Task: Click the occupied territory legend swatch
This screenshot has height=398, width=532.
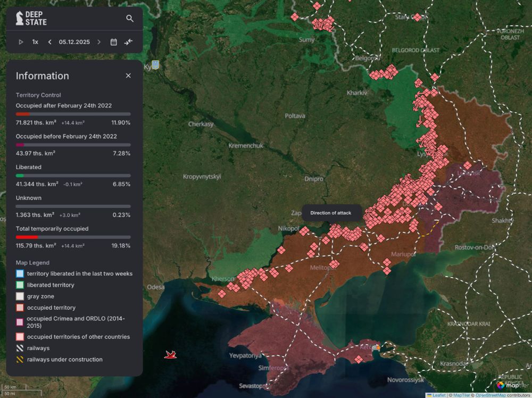Action: (x=20, y=308)
